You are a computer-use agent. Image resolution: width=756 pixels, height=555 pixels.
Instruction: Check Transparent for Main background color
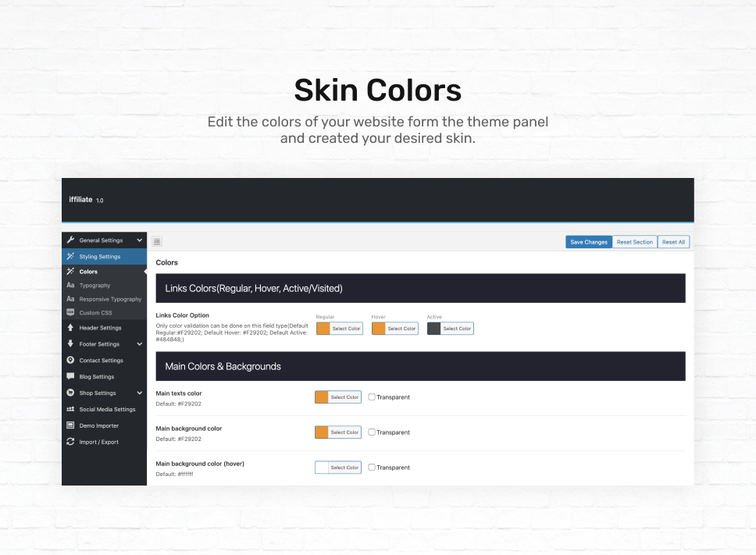pyautogui.click(x=372, y=432)
